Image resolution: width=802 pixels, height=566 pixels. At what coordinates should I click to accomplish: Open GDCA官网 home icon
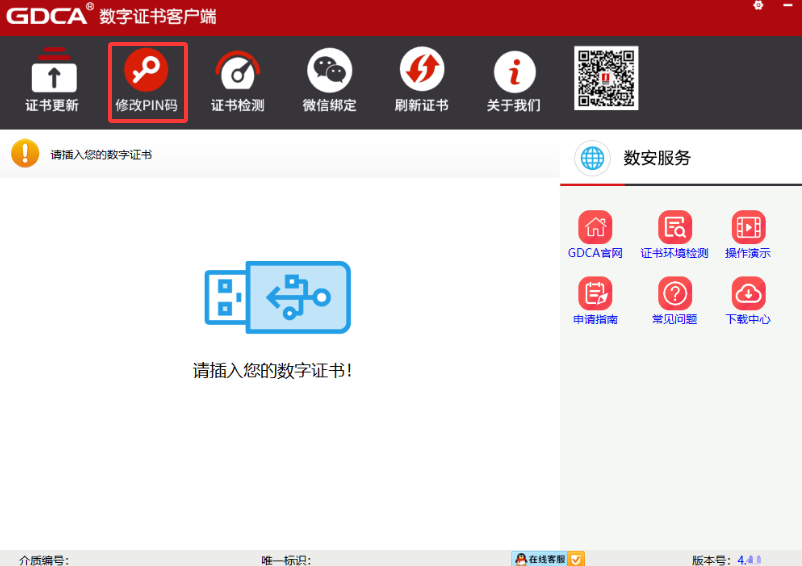(595, 227)
